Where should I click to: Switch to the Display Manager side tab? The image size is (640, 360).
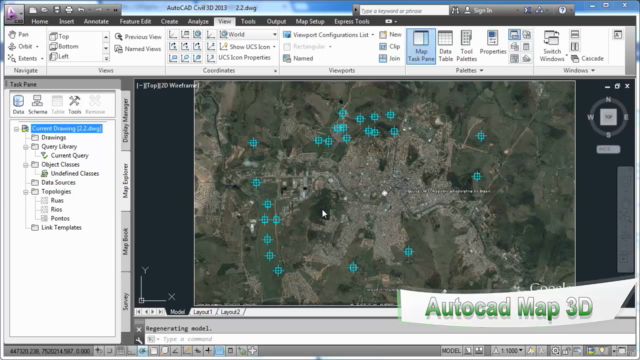pos(126,120)
